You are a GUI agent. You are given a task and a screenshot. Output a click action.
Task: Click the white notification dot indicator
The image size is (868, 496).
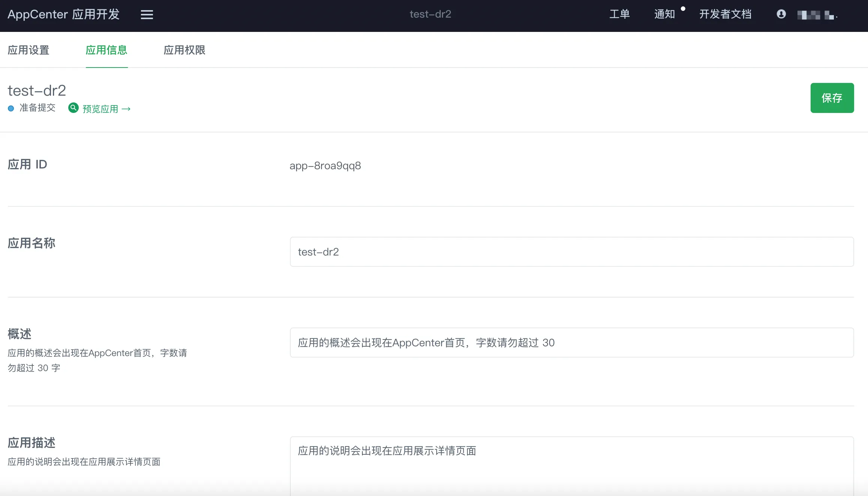pos(683,9)
